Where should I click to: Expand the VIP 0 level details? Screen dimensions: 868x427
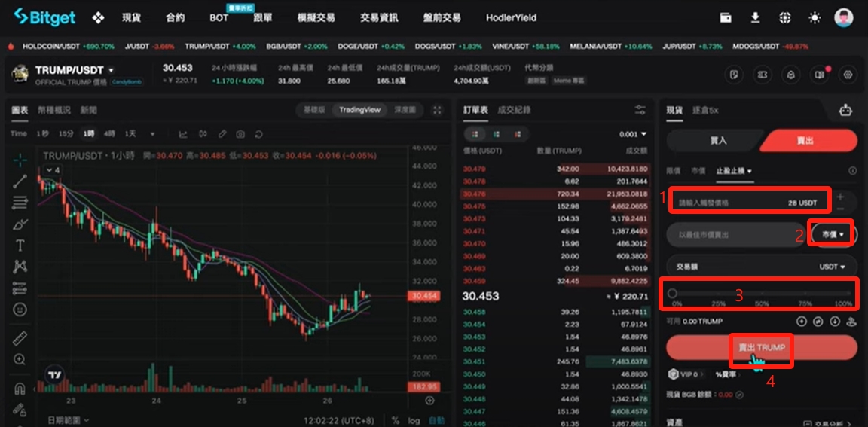pos(687,374)
